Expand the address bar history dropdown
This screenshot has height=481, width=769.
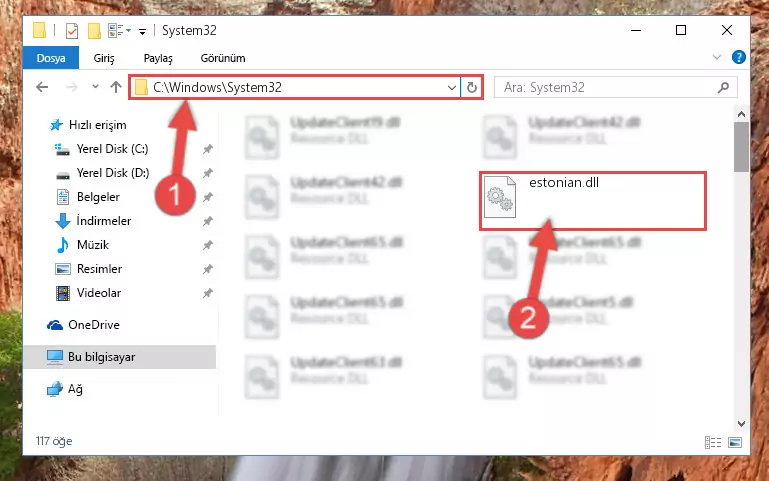point(452,88)
